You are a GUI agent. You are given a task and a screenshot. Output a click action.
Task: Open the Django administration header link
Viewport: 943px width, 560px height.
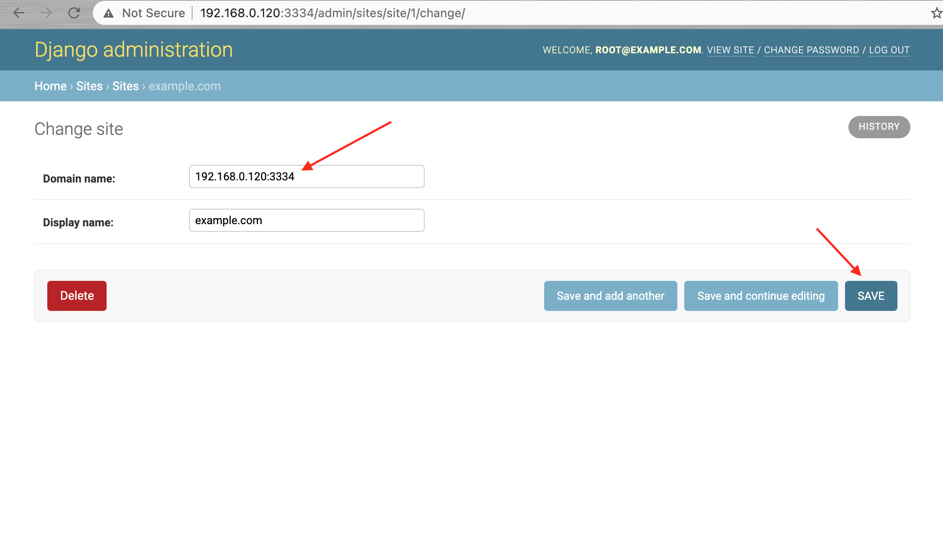(134, 49)
